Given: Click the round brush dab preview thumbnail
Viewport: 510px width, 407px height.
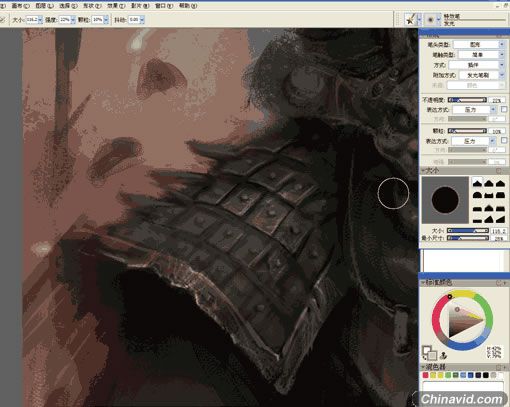Looking at the screenshot, I should click(445, 200).
